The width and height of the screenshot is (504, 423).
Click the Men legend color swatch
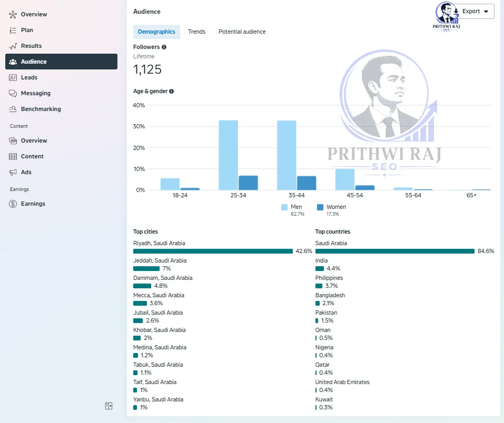coord(284,207)
